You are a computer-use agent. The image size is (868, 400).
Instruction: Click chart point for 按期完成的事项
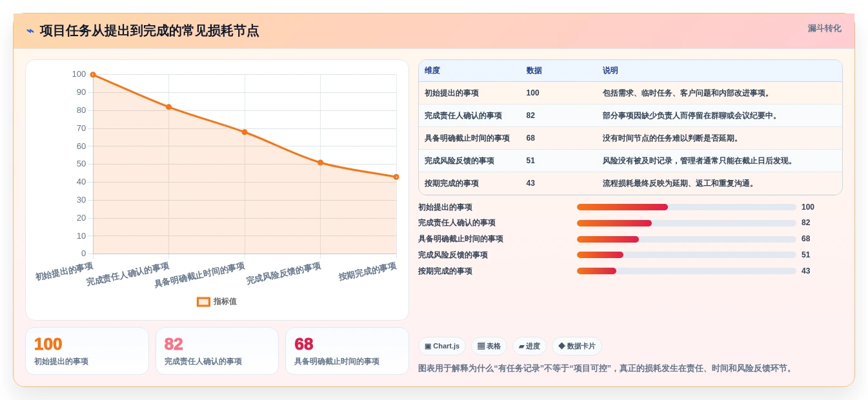tap(396, 177)
